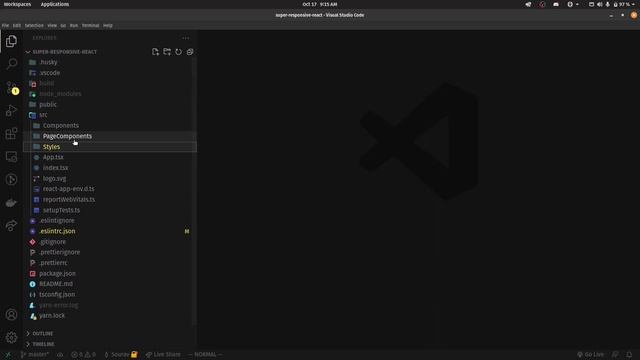Open Explorer views and more actions menu
Screen dimensions: 640x360
(186, 38)
